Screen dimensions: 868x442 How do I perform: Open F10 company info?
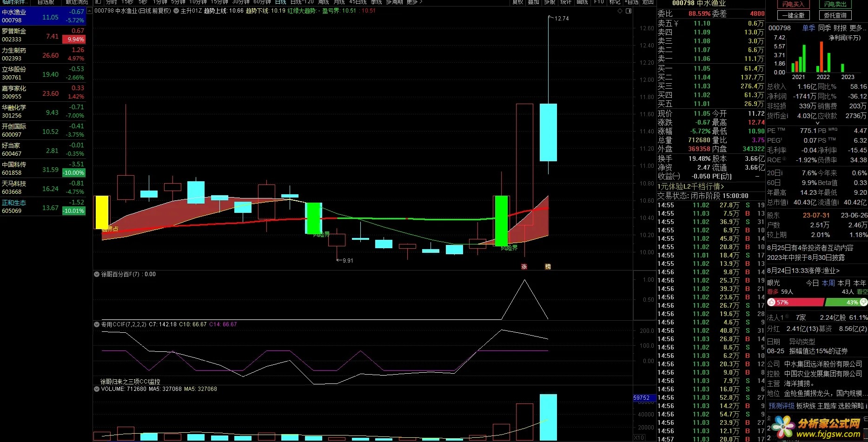point(599,2)
